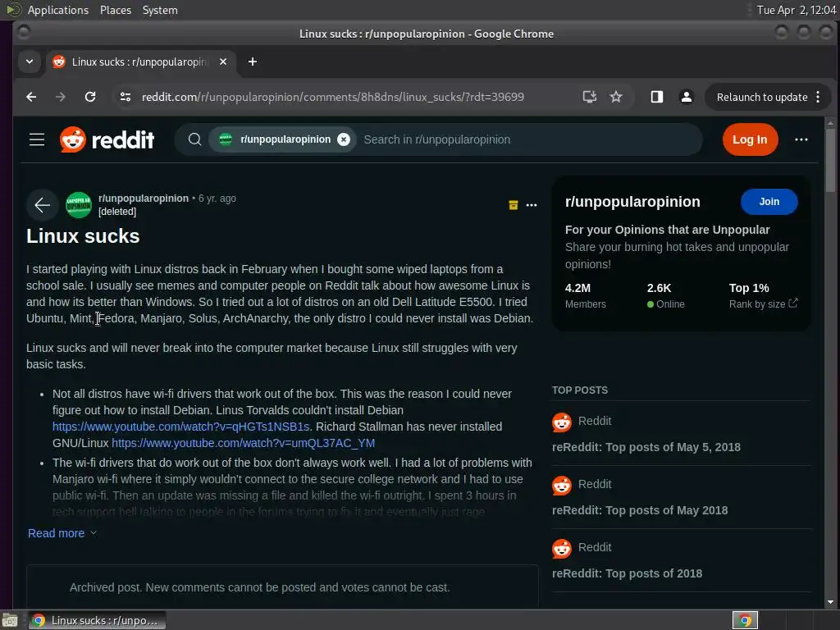Join the r/unpopularopinion community
The height and width of the screenshot is (630, 840).
coord(769,202)
